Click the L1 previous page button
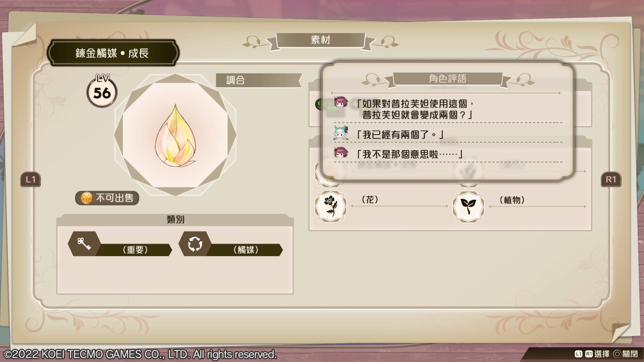The image size is (644, 362). (x=31, y=179)
